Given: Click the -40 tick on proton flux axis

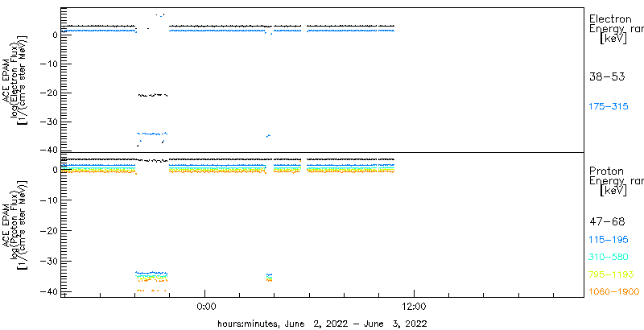Looking at the screenshot, I should coord(48,291).
